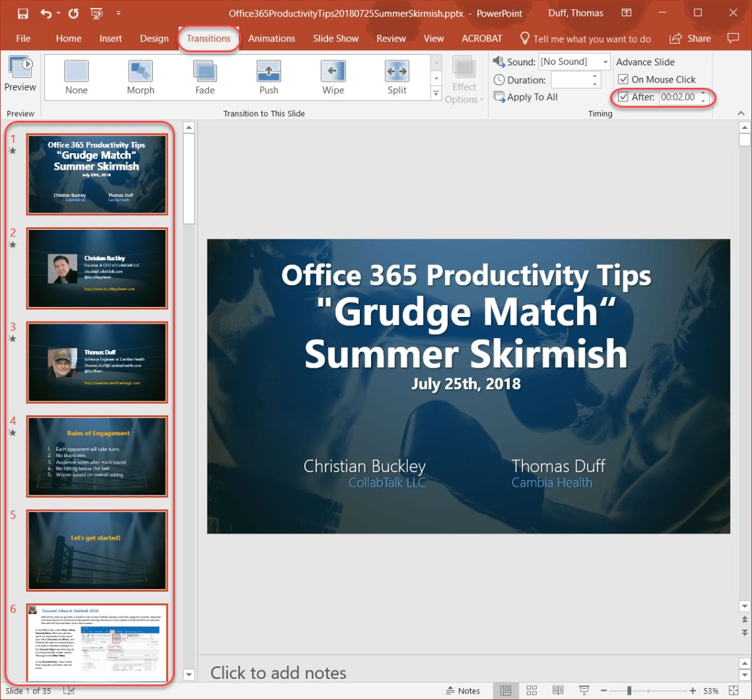Image resolution: width=752 pixels, height=700 pixels.
Task: Open the Customize Quick Access Toolbar menu
Action: 118,13
